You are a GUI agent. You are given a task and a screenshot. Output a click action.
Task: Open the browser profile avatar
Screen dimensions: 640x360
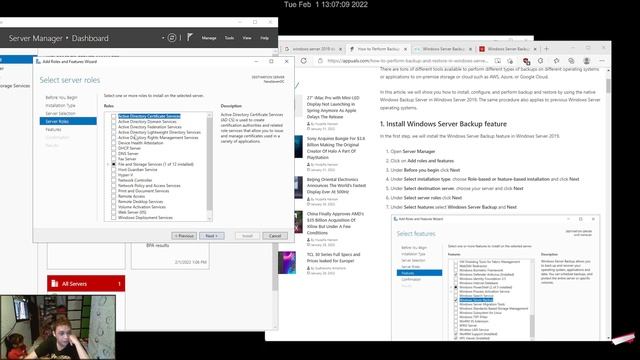(587, 61)
